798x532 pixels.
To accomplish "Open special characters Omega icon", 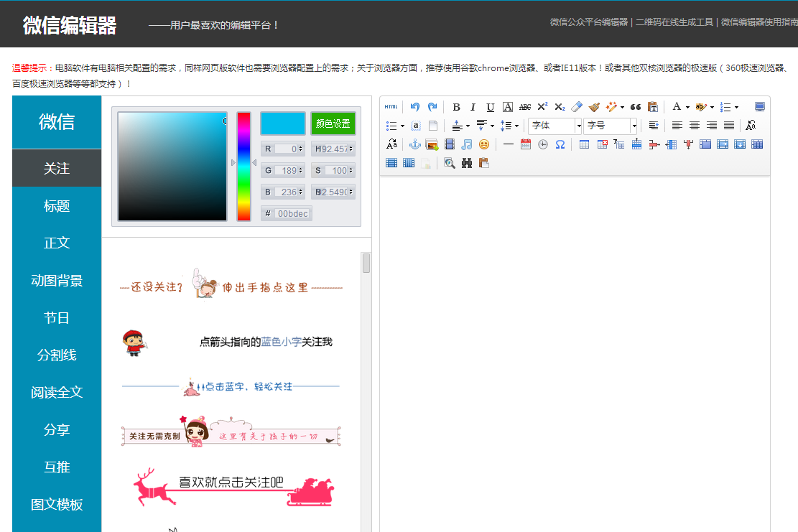I will pyautogui.click(x=560, y=144).
